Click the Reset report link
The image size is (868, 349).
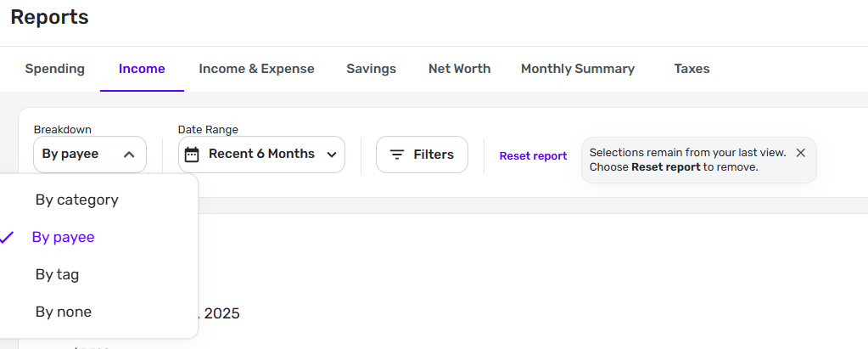click(533, 156)
